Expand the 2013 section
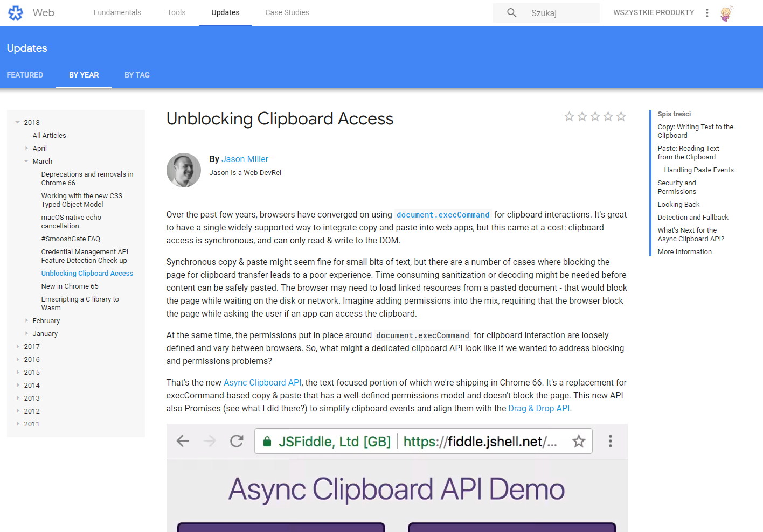The image size is (763, 532). (x=18, y=398)
